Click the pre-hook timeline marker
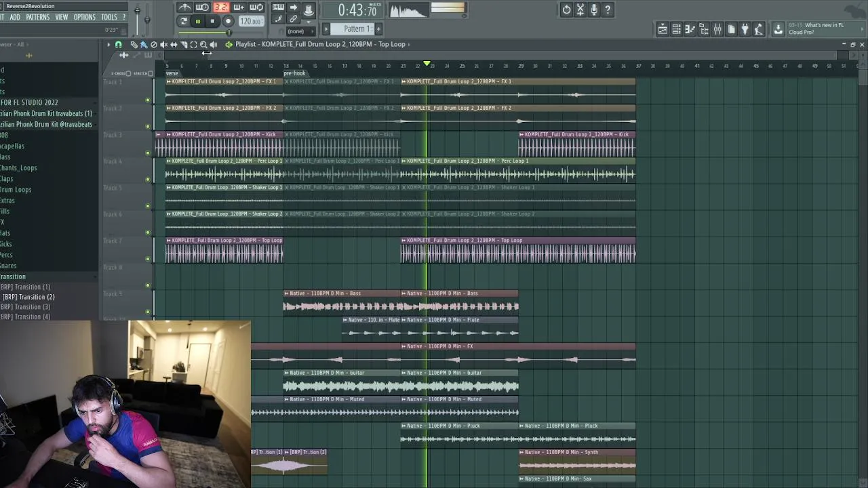The width and height of the screenshot is (868, 488). (x=294, y=73)
